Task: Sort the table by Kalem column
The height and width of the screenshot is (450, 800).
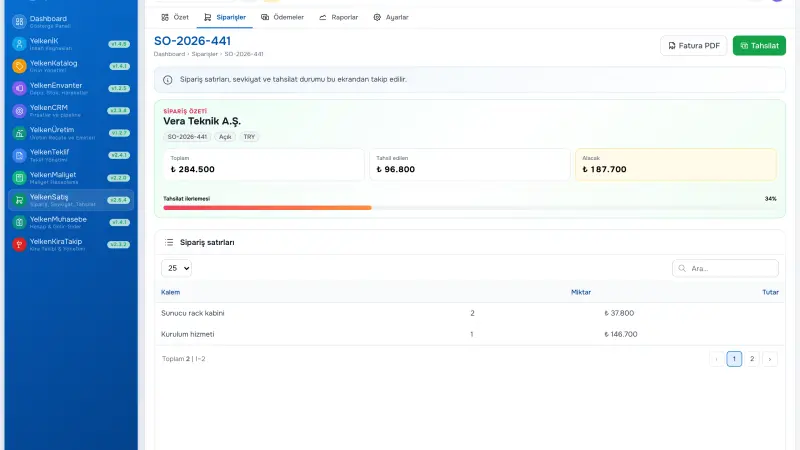Action: click(x=170, y=292)
